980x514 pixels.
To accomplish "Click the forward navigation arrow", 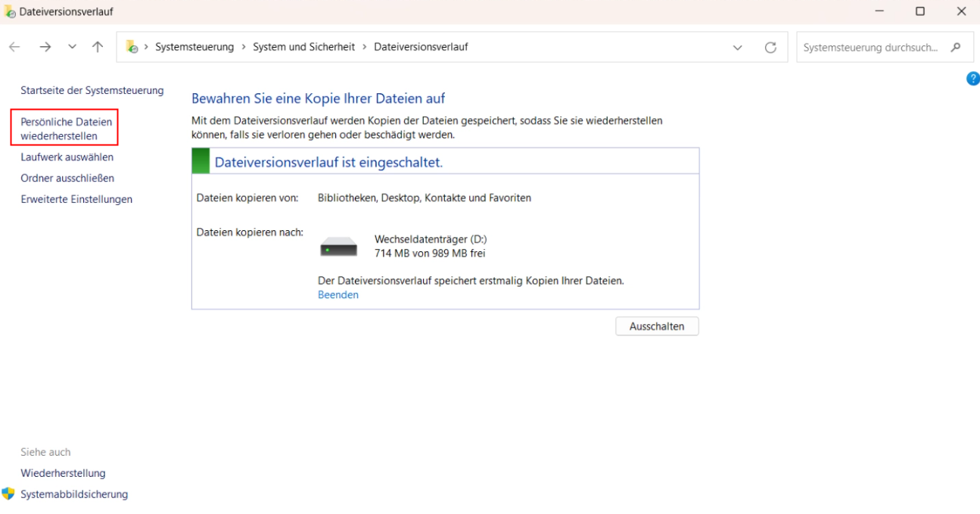I will tap(45, 47).
